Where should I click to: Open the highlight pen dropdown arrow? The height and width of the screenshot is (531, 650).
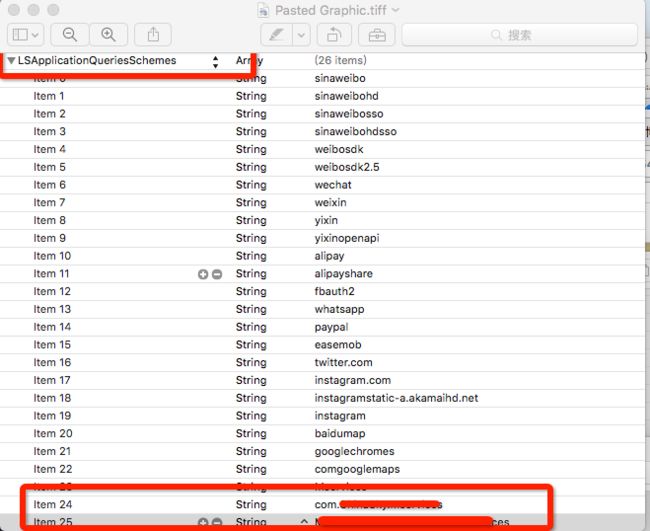pyautogui.click(x=301, y=35)
